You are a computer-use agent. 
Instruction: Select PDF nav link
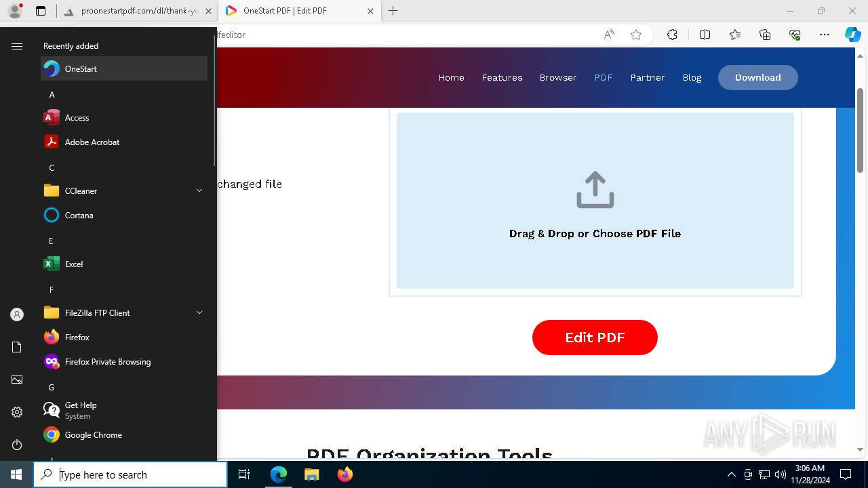(x=604, y=77)
